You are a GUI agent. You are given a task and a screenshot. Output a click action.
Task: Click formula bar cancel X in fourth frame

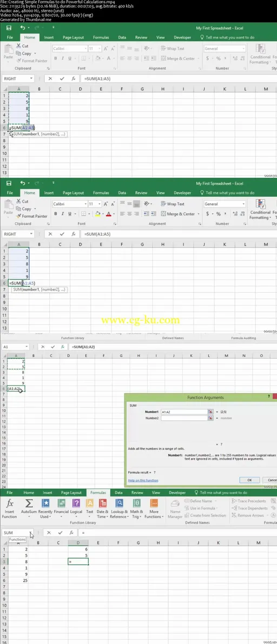(49, 533)
